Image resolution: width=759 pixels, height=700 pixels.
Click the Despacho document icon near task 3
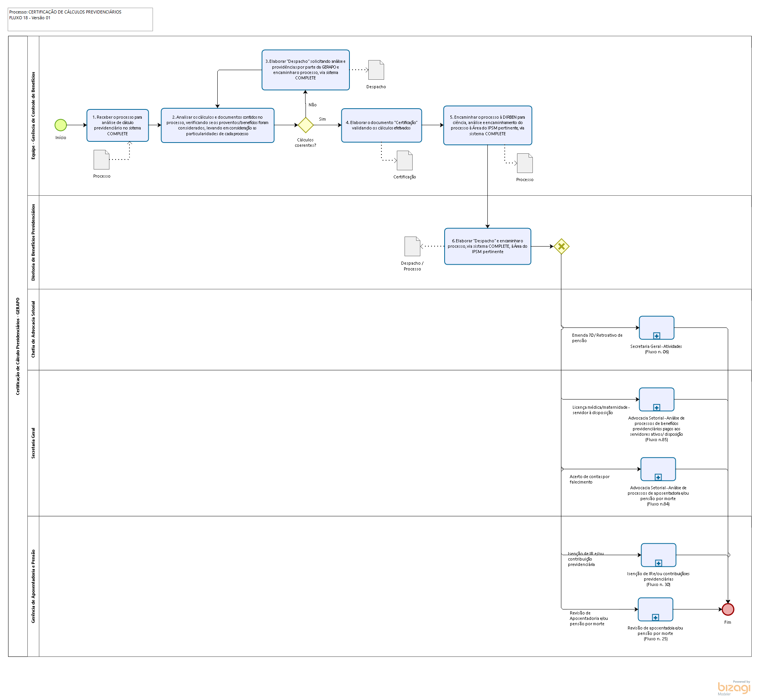[x=376, y=70]
